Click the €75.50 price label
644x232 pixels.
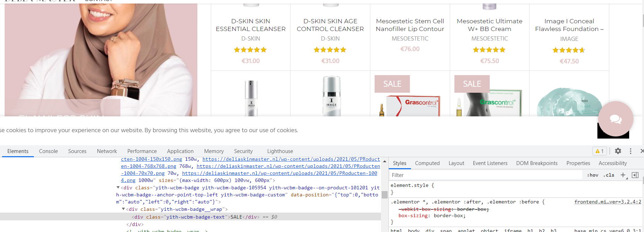[489, 61]
